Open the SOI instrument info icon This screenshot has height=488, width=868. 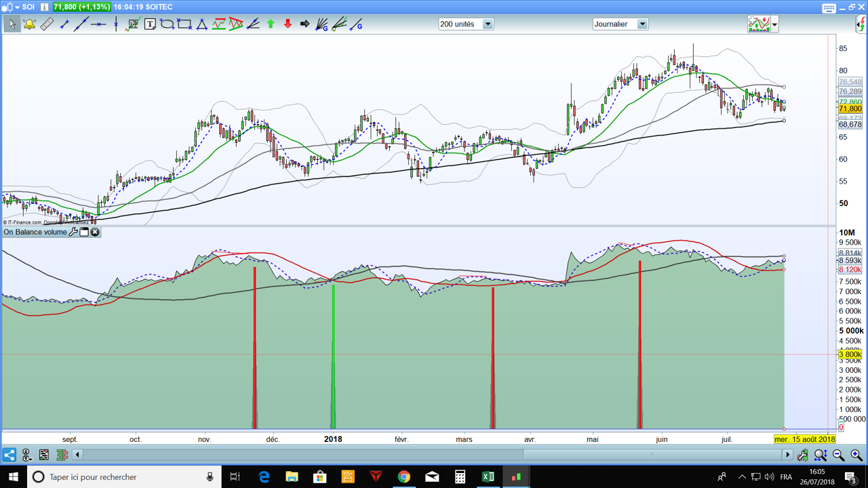point(45,7)
